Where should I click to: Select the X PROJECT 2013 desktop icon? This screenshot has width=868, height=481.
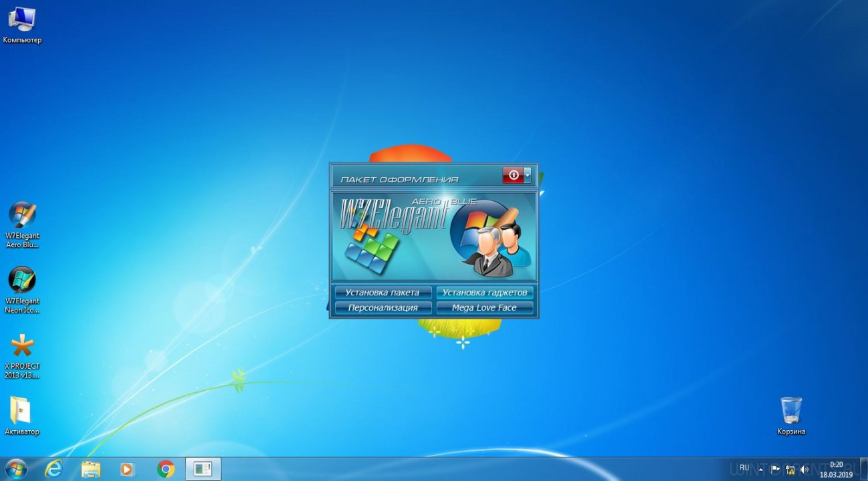click(22, 355)
